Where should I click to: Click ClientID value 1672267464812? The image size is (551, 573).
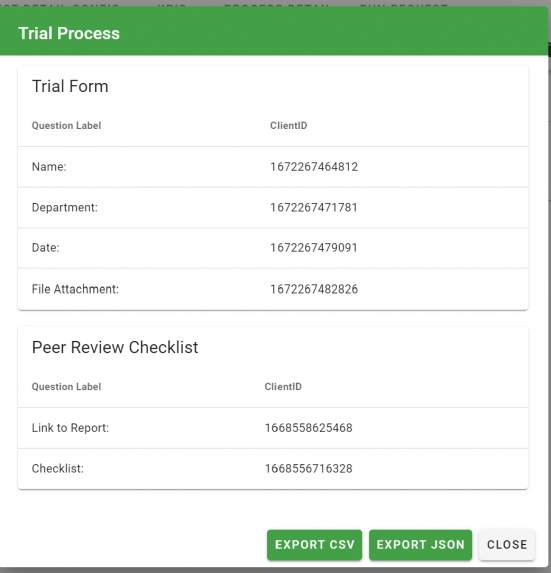point(314,167)
